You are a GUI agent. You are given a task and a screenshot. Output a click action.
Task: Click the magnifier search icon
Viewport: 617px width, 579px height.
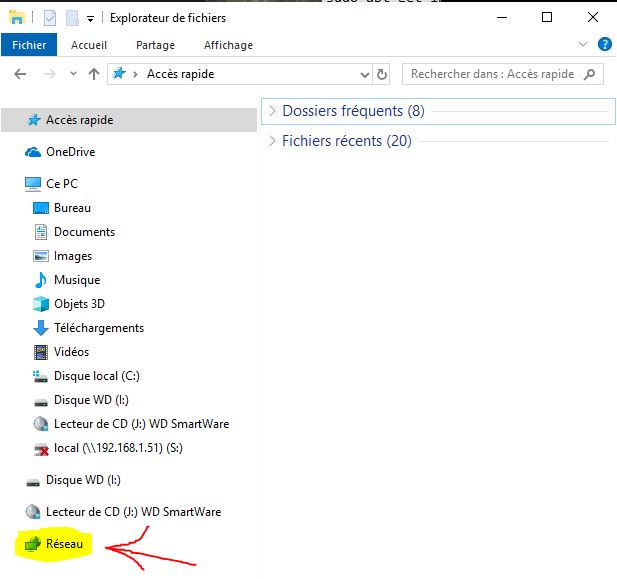(589, 74)
